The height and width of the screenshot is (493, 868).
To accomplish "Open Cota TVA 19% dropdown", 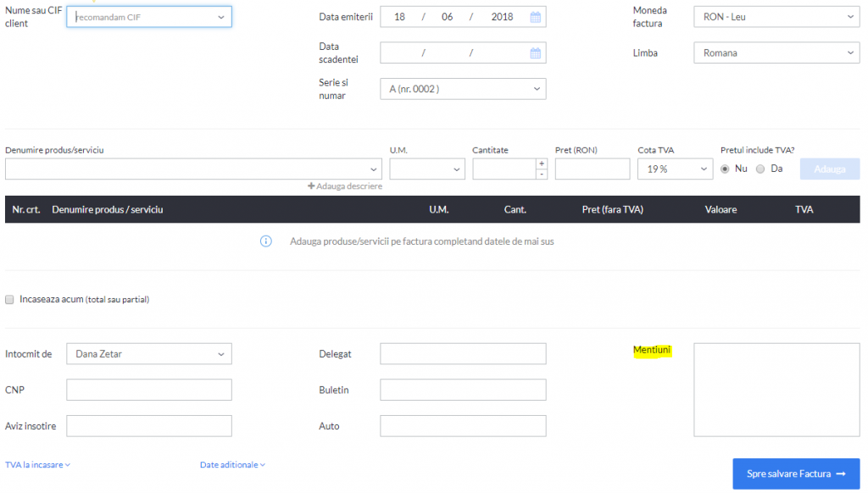I will 675,169.
